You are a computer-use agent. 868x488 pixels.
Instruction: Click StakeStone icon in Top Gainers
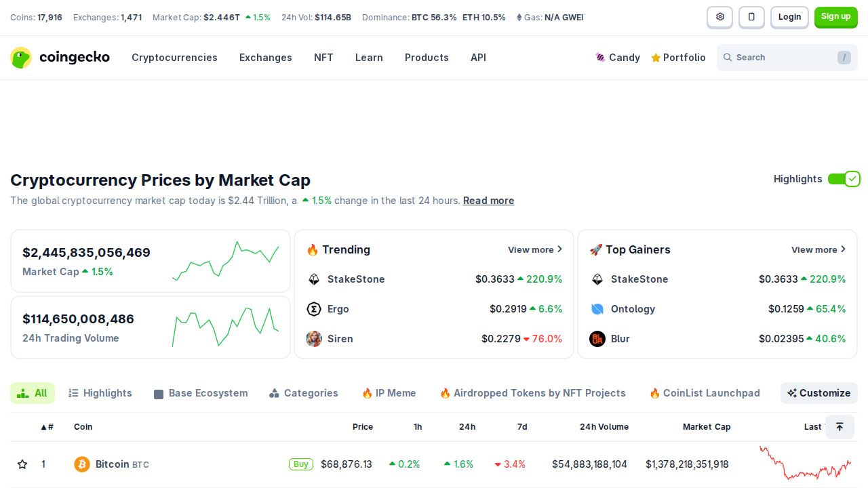(597, 279)
